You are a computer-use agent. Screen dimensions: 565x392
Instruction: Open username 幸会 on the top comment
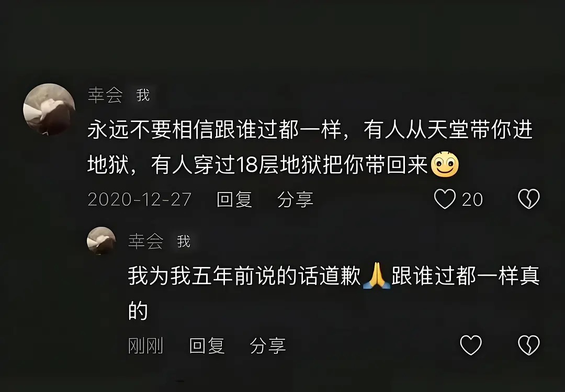(105, 95)
